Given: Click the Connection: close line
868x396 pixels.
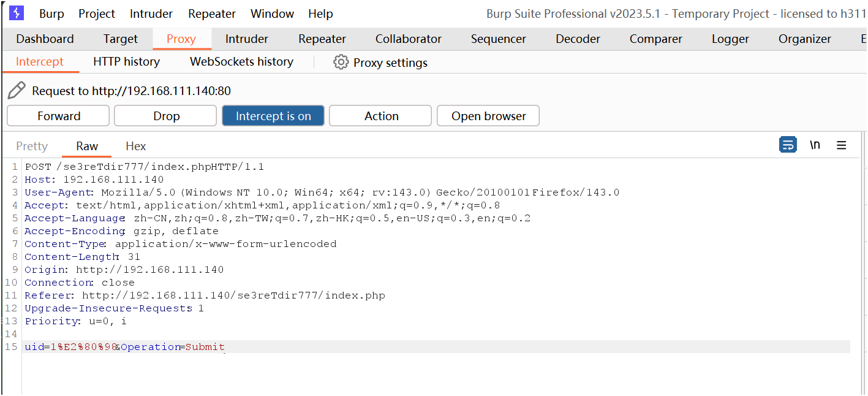Looking at the screenshot, I should [x=80, y=283].
